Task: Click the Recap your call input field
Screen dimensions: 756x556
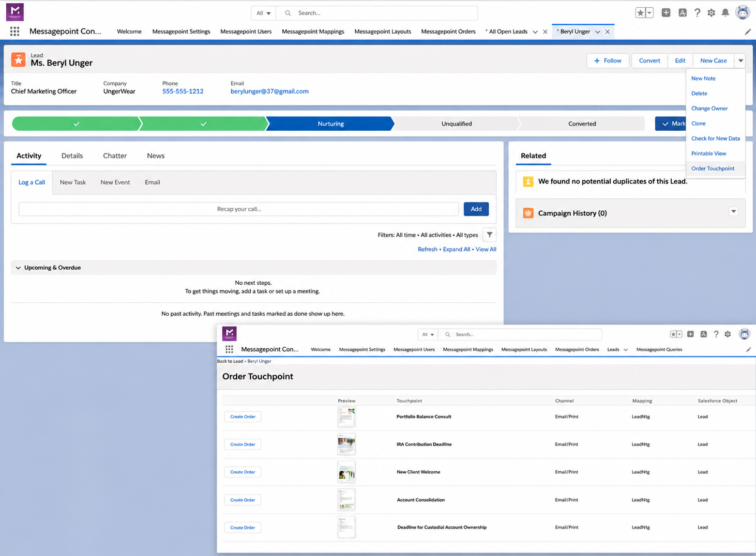Action: (239, 209)
